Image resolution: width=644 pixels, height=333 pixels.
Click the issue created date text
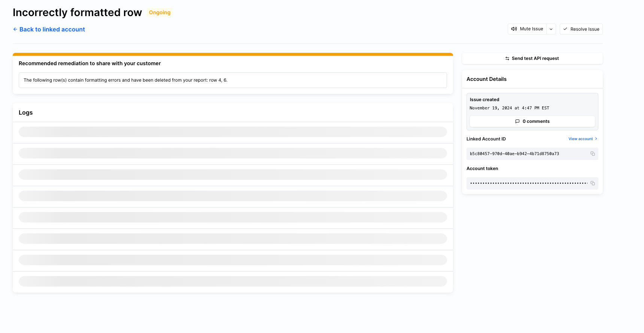click(x=509, y=108)
